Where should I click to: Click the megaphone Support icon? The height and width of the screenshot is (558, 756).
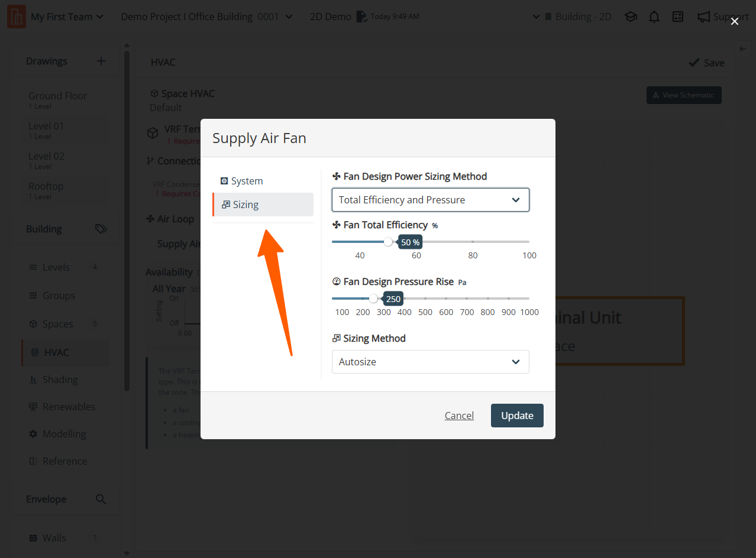pyautogui.click(x=703, y=17)
